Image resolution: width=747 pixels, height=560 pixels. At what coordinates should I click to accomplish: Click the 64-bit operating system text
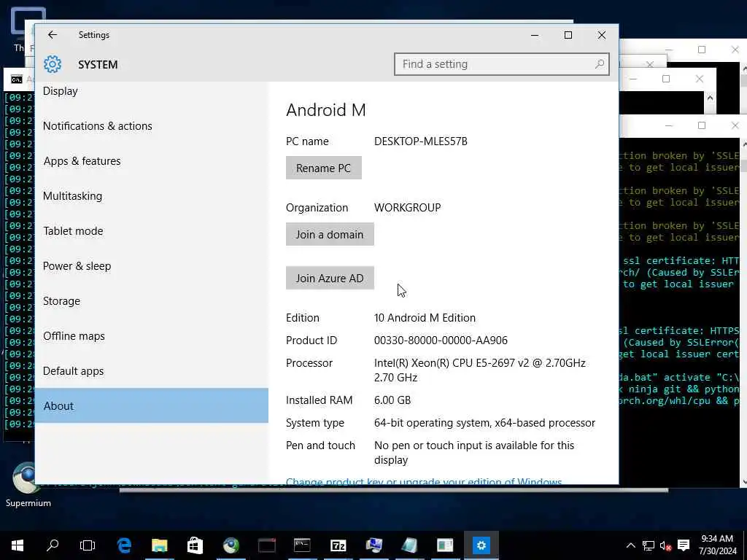click(484, 423)
